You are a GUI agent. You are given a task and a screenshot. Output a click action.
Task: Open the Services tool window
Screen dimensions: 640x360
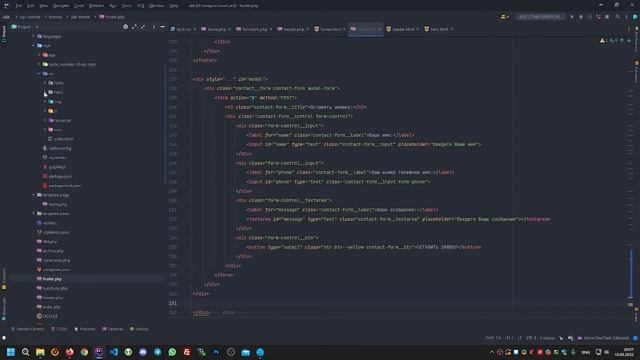tap(139, 329)
